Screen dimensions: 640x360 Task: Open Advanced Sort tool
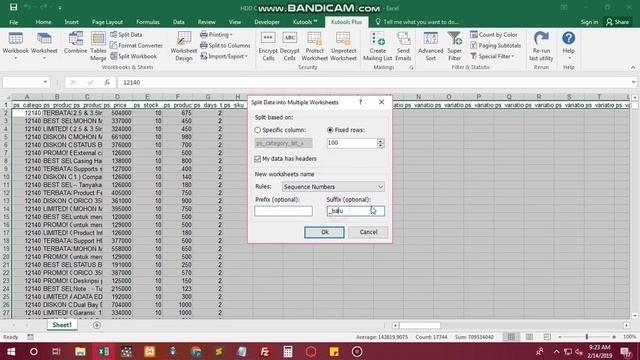pyautogui.click(x=431, y=47)
